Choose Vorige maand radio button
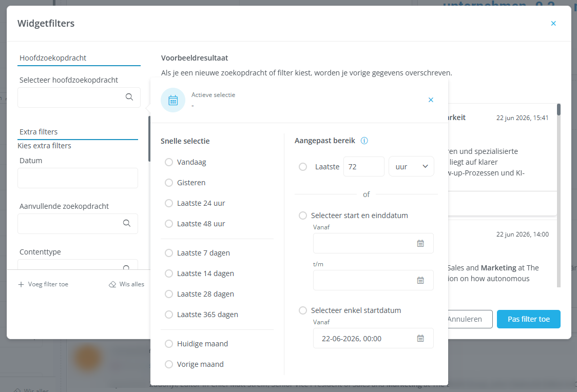Image resolution: width=577 pixels, height=392 pixels. (x=169, y=364)
